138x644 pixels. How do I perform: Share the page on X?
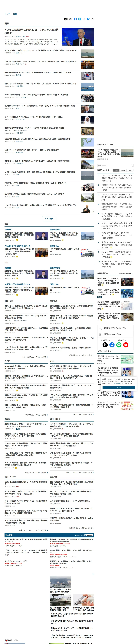pyautogui.click(x=65, y=19)
